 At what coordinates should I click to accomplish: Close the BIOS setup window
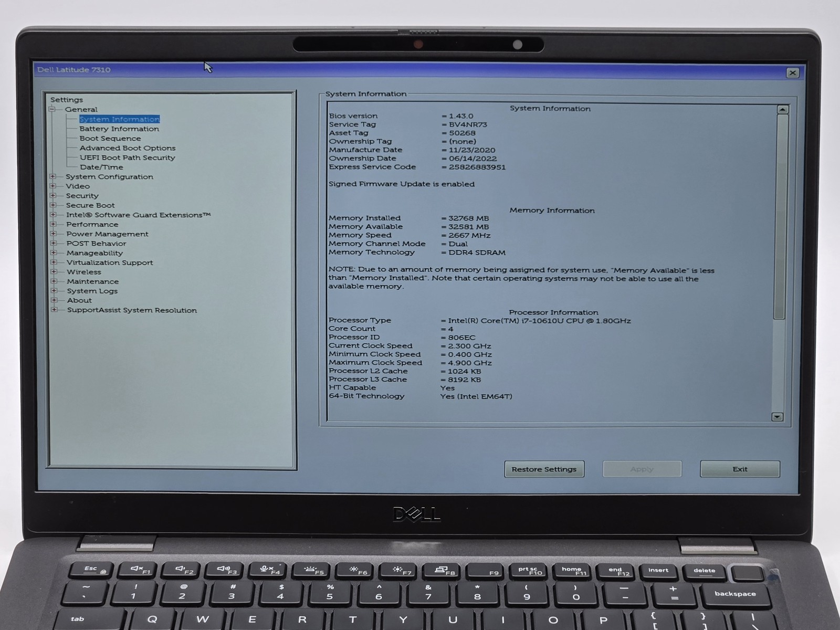793,73
